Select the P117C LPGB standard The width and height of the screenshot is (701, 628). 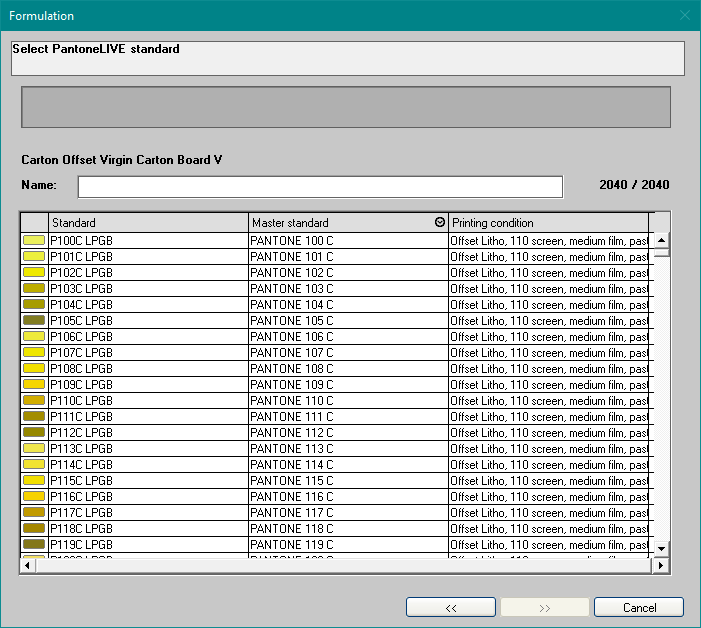click(148, 512)
